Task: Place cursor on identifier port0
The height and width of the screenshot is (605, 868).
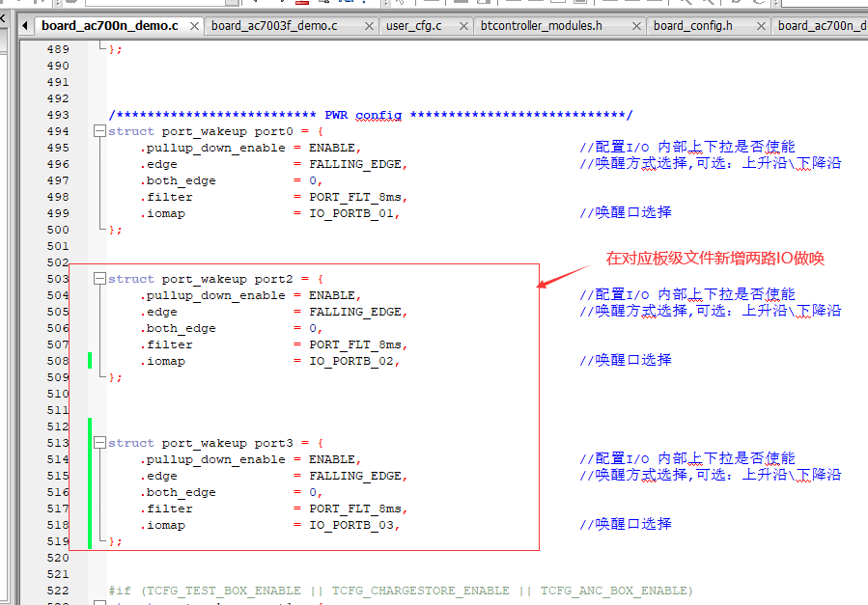Action: [x=273, y=131]
